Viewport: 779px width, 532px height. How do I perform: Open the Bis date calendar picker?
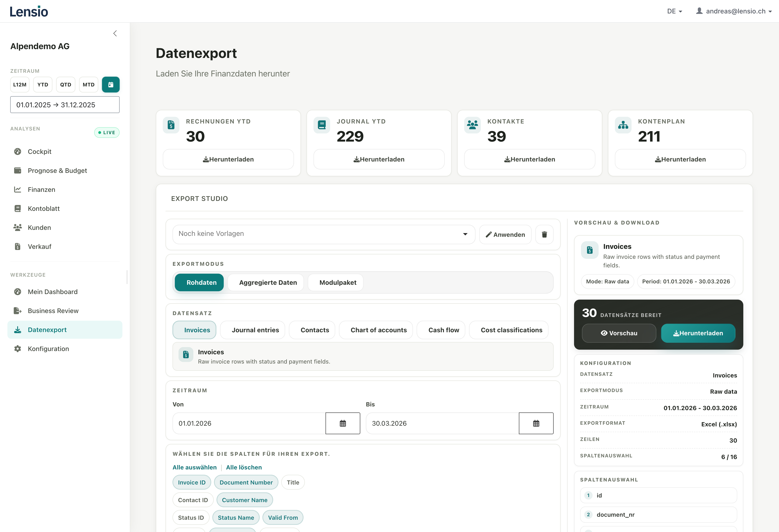pyautogui.click(x=536, y=423)
